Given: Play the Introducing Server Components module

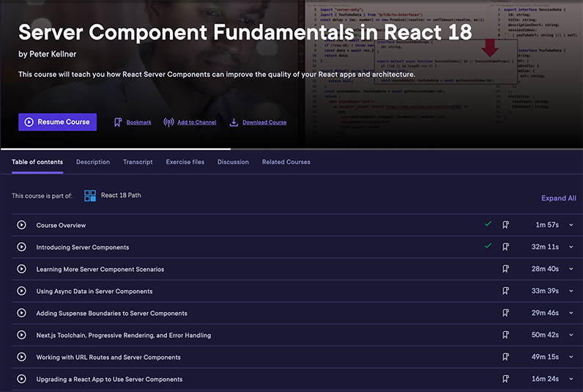Looking at the screenshot, I should 21,247.
